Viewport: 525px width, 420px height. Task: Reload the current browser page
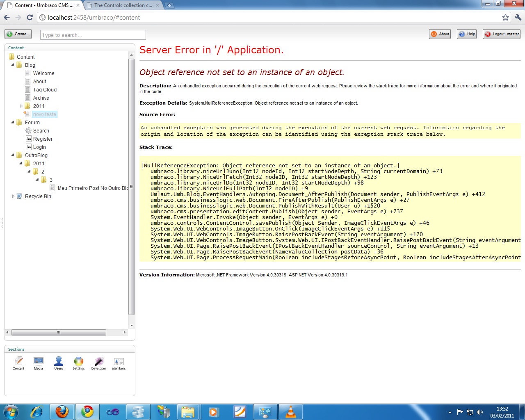[x=30, y=17]
